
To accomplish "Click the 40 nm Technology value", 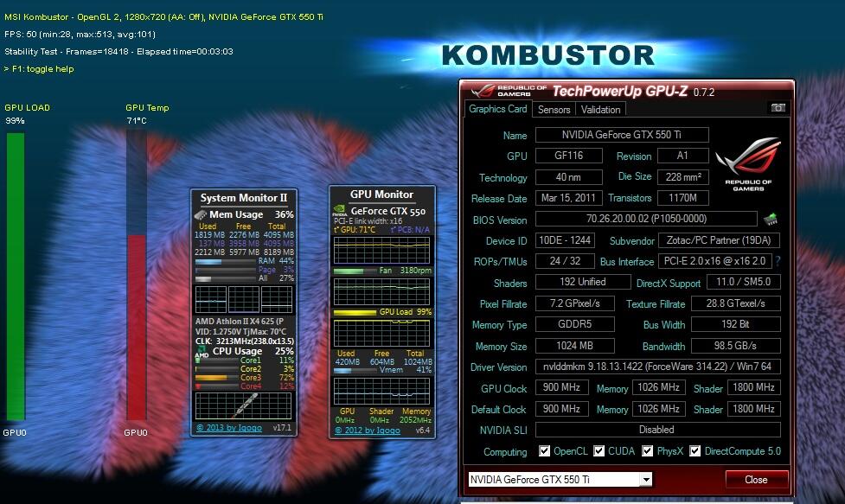I will (x=568, y=176).
